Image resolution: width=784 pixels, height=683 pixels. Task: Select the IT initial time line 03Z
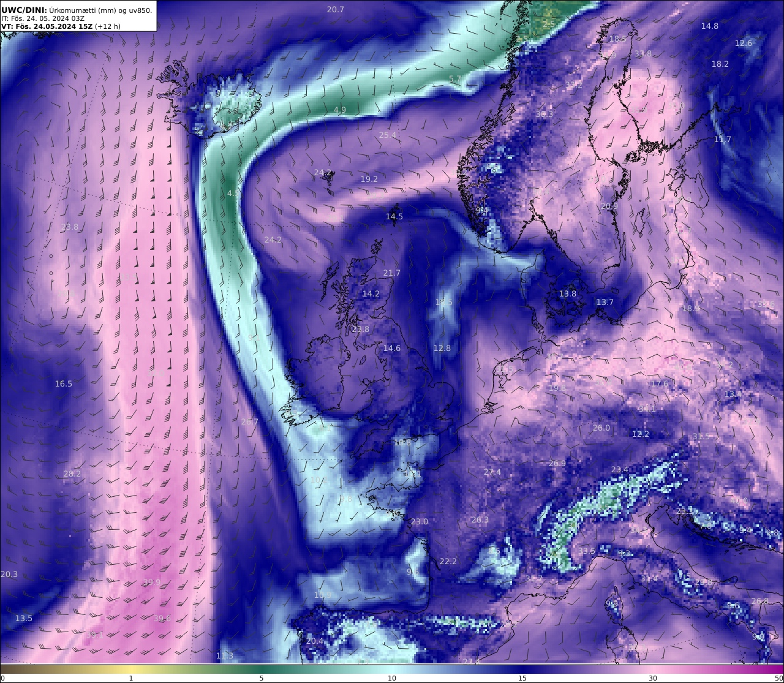(43, 18)
